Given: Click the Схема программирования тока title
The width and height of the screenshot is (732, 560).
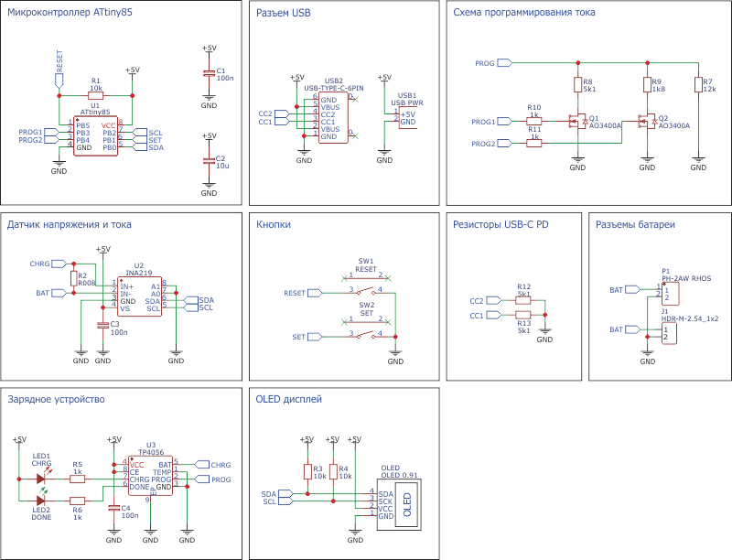Looking at the screenshot, I should [x=523, y=12].
